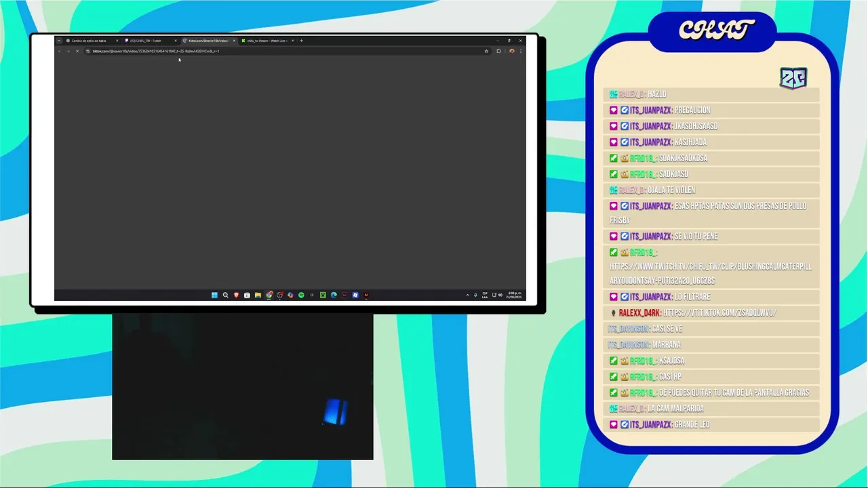Close the tiktok.com tab
Image resolution: width=868 pixels, height=488 pixels.
click(x=234, y=41)
